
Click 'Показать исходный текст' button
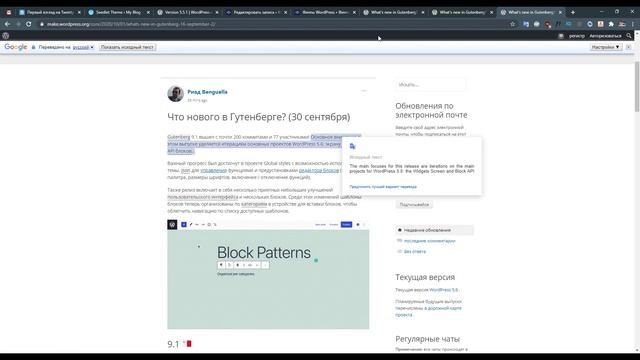click(x=127, y=47)
